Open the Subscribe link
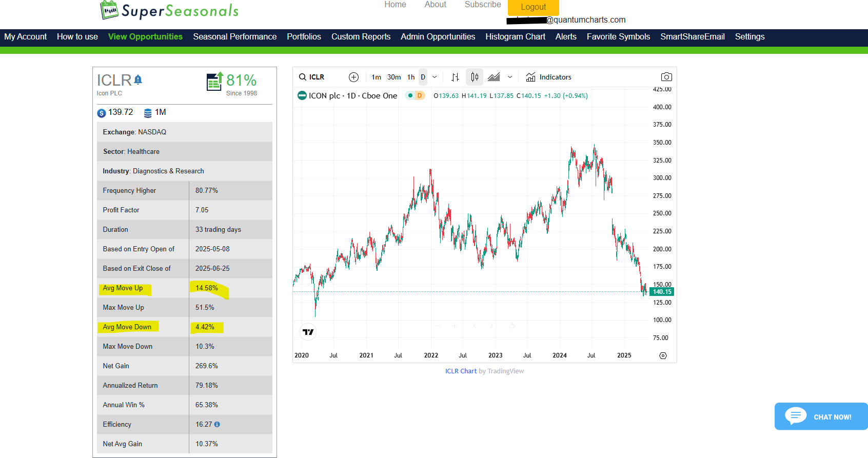Viewport: 868px width, 458px height. [x=483, y=5]
